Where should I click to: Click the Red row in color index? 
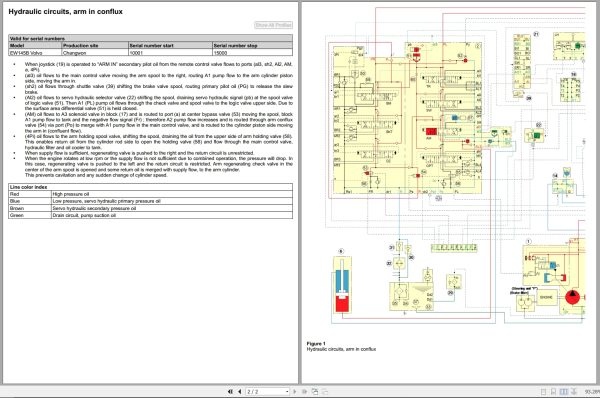point(150,194)
